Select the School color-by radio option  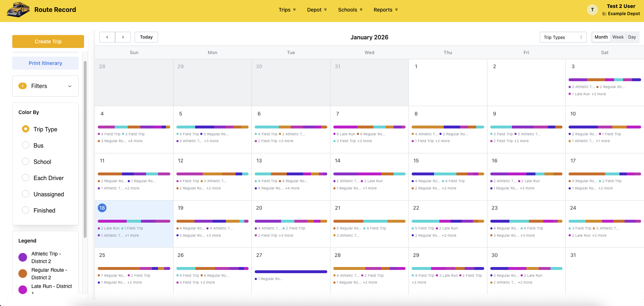click(x=26, y=161)
